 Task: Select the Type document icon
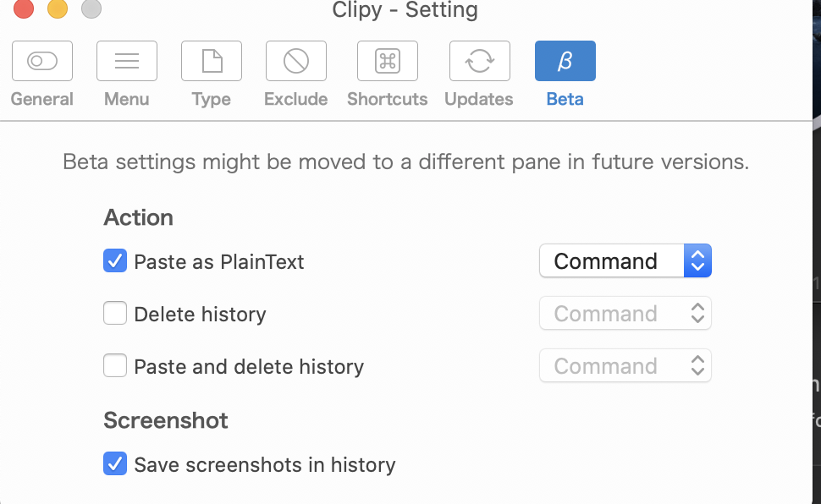pyautogui.click(x=212, y=61)
